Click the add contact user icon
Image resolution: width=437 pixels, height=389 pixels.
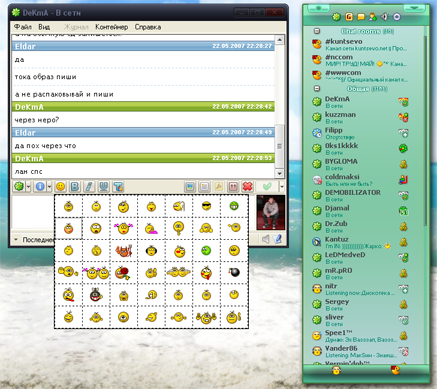pyautogui.click(x=373, y=17)
